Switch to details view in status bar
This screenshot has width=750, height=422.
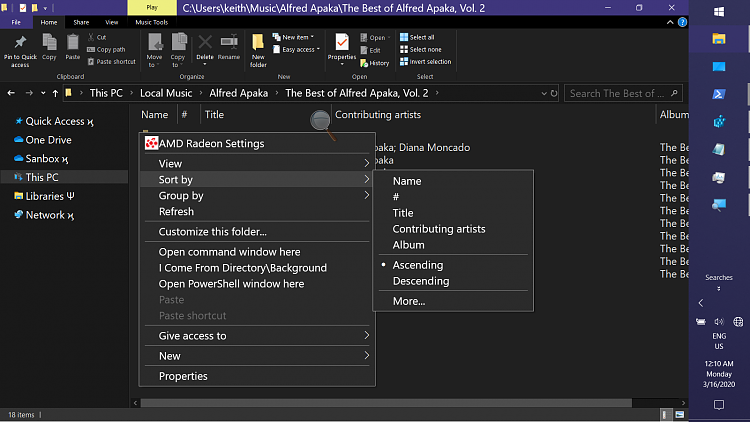pos(665,415)
